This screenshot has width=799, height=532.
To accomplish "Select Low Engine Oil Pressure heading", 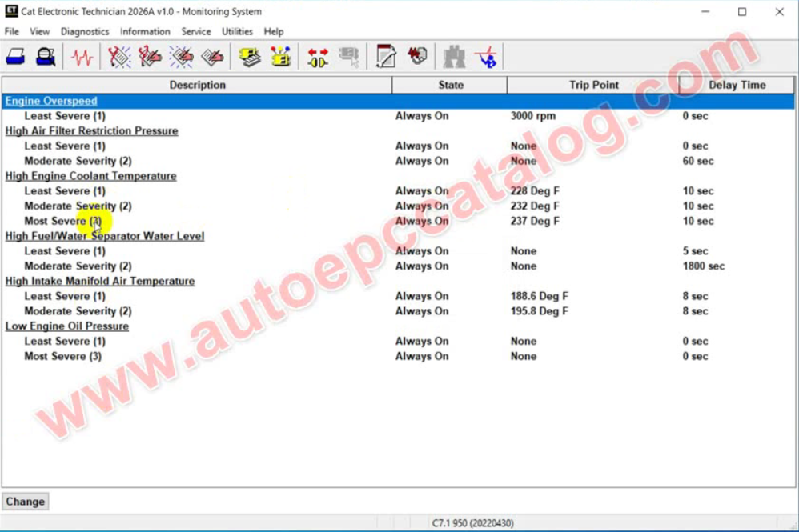I will (x=66, y=326).
